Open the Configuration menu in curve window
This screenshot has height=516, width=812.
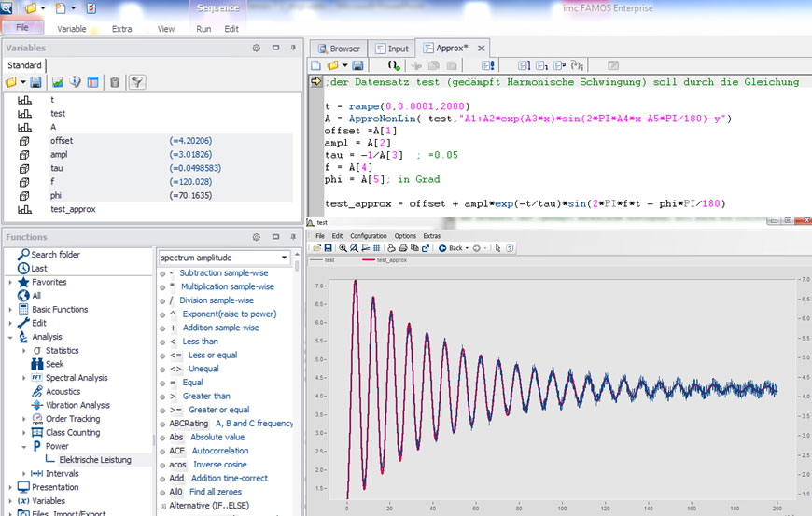click(368, 236)
